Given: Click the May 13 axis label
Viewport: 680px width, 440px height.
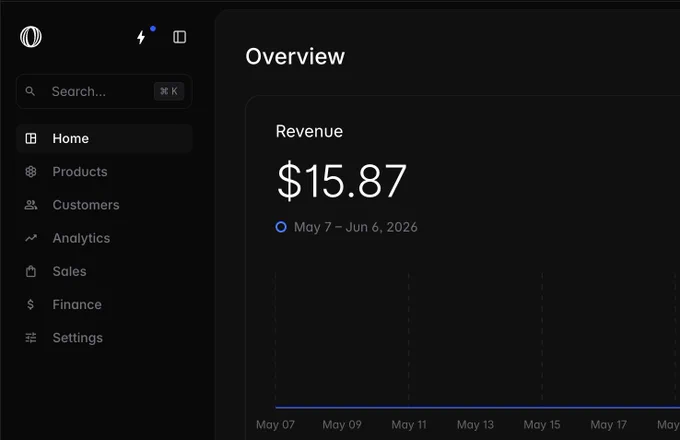Looking at the screenshot, I should click(475, 425).
